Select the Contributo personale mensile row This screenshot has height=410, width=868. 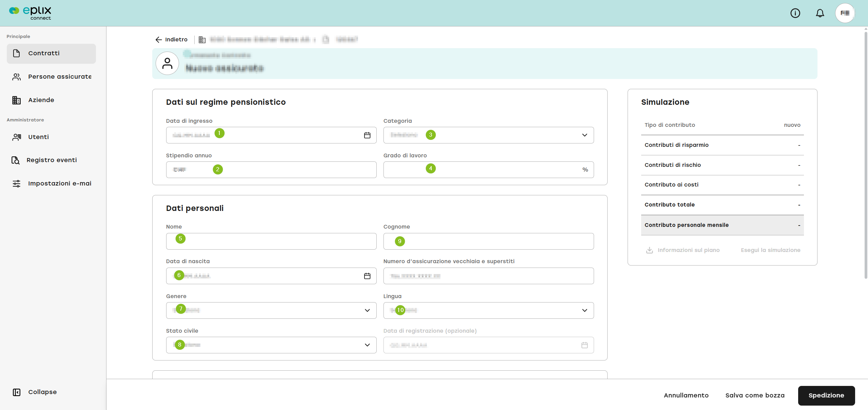tap(723, 225)
